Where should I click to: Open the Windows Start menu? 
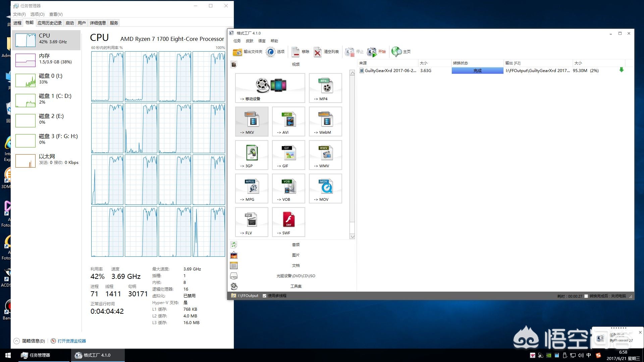tap(8, 355)
